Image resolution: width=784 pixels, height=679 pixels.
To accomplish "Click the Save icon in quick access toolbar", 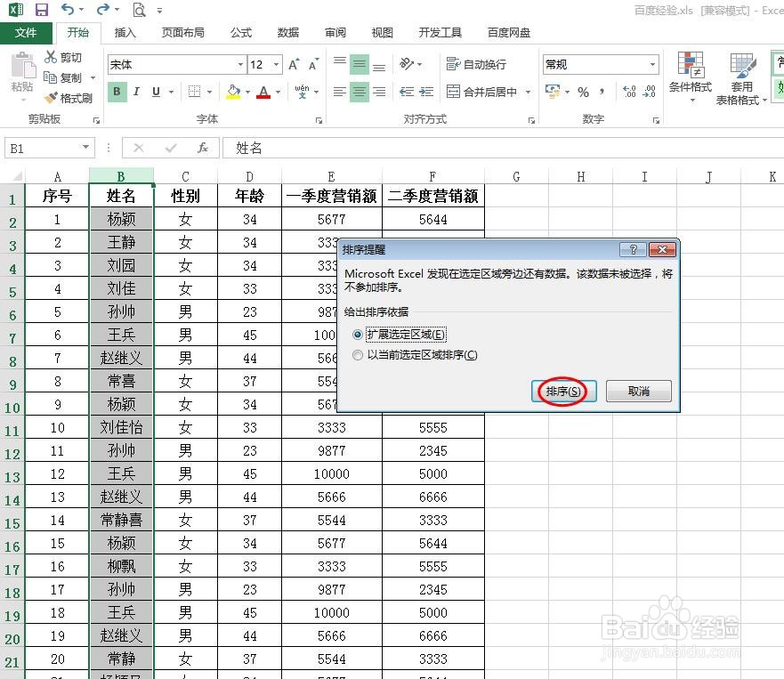I will 40,10.
